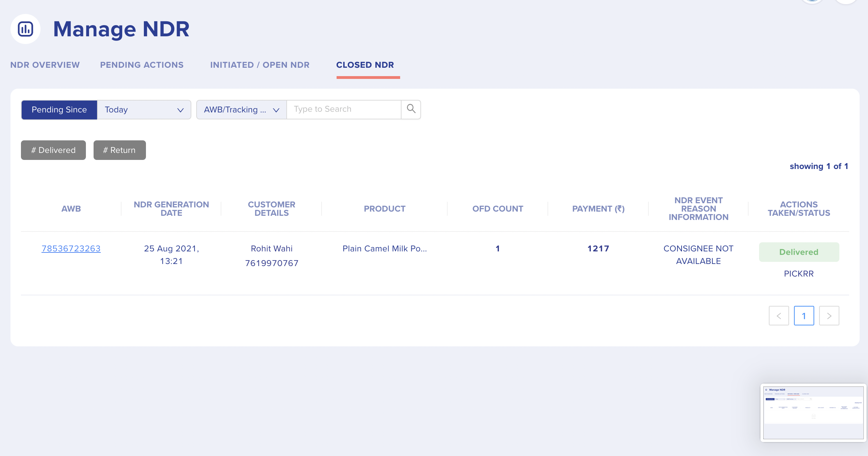Screen dimensions: 868x456
Task: Toggle the Pending Since filter
Action: tap(59, 109)
